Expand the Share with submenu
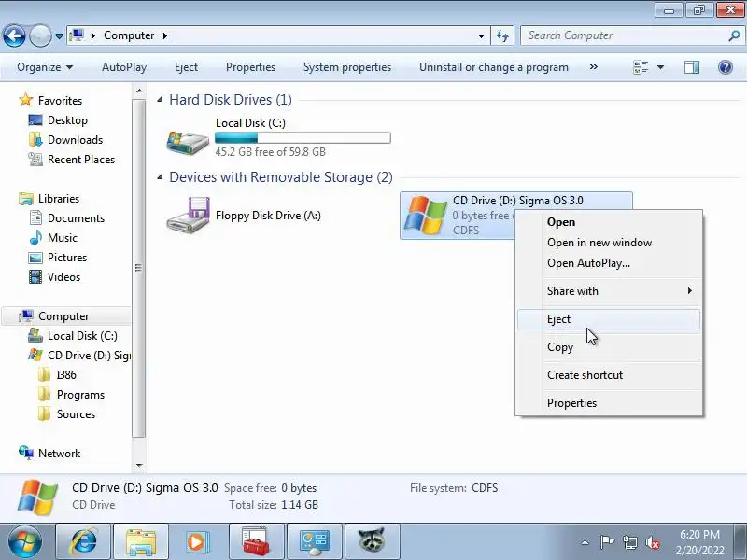Image resolution: width=747 pixels, height=560 pixels. click(609, 291)
